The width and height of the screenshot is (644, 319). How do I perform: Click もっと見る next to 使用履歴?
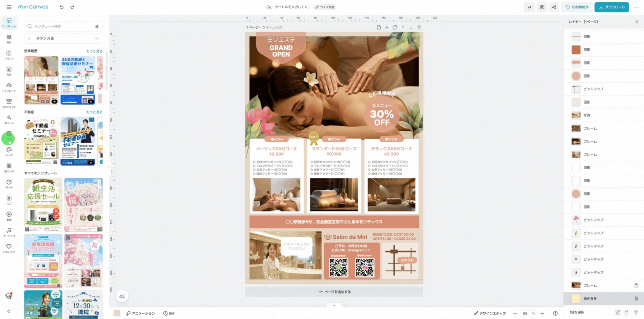point(94,51)
